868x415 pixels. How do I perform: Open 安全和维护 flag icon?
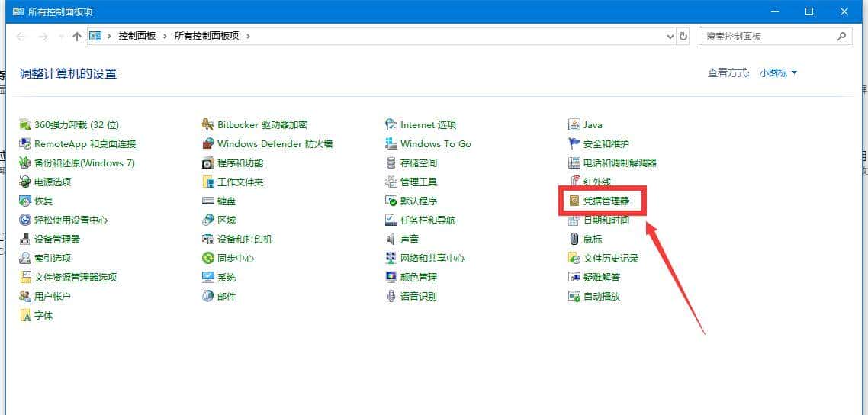point(574,144)
